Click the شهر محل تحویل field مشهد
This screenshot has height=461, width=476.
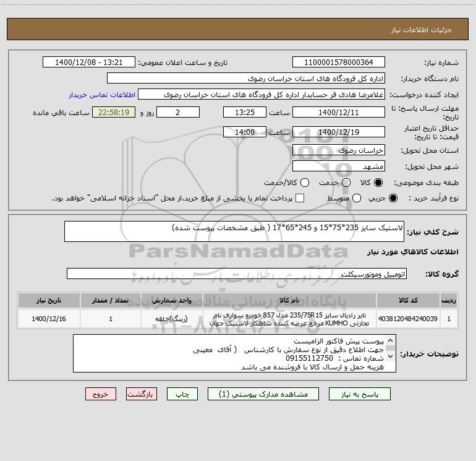tap(339, 166)
